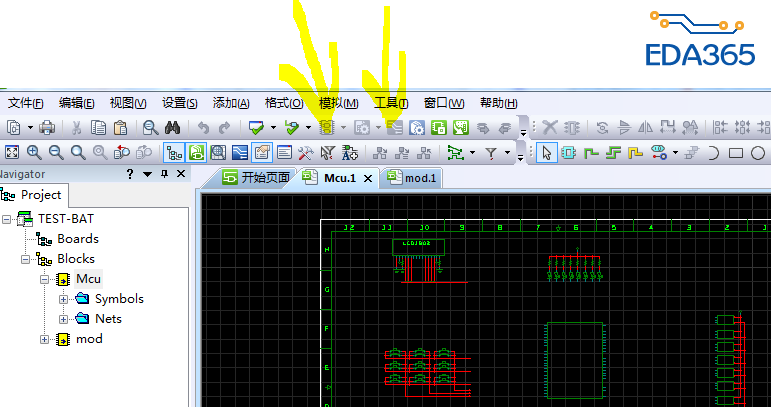Click the Redo arrow icon
Viewport: 771px width, 407px height.
click(225, 128)
